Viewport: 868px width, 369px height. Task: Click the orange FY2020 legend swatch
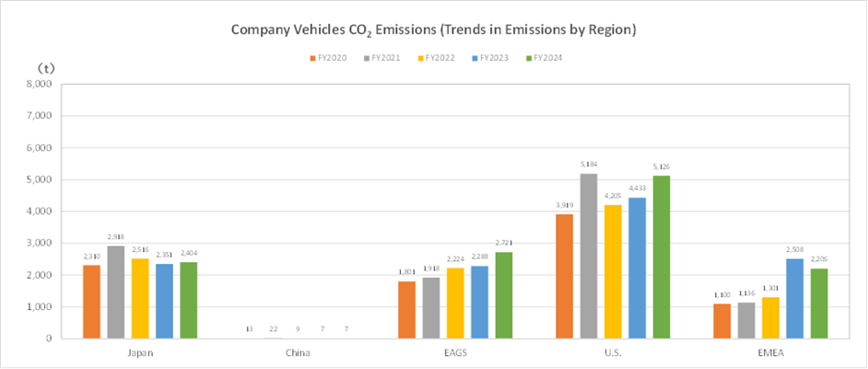[311, 58]
